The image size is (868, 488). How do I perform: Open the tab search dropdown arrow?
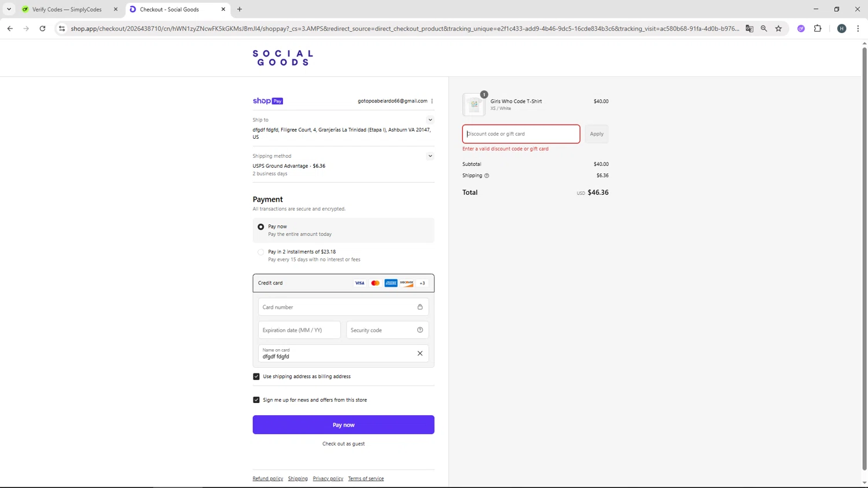9,9
